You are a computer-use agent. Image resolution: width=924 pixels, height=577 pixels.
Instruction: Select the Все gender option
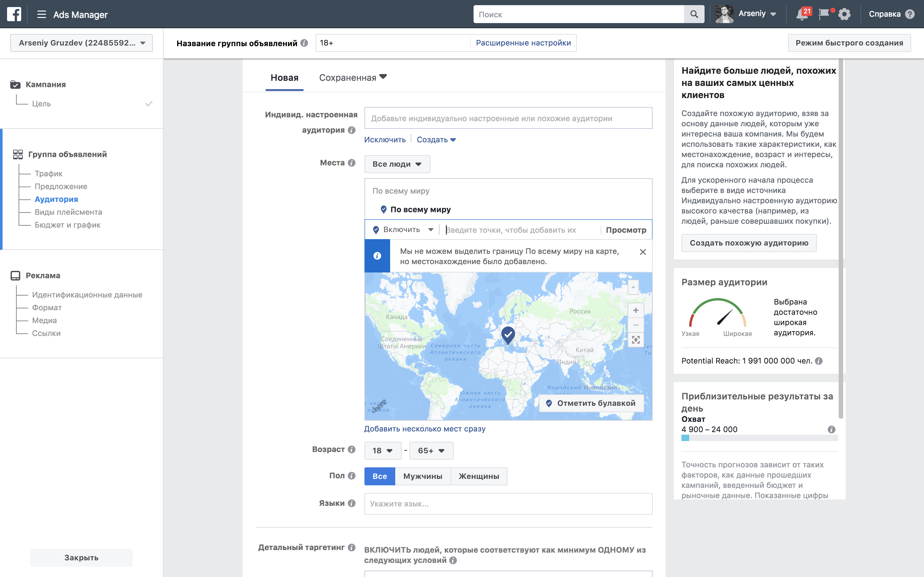click(x=380, y=476)
